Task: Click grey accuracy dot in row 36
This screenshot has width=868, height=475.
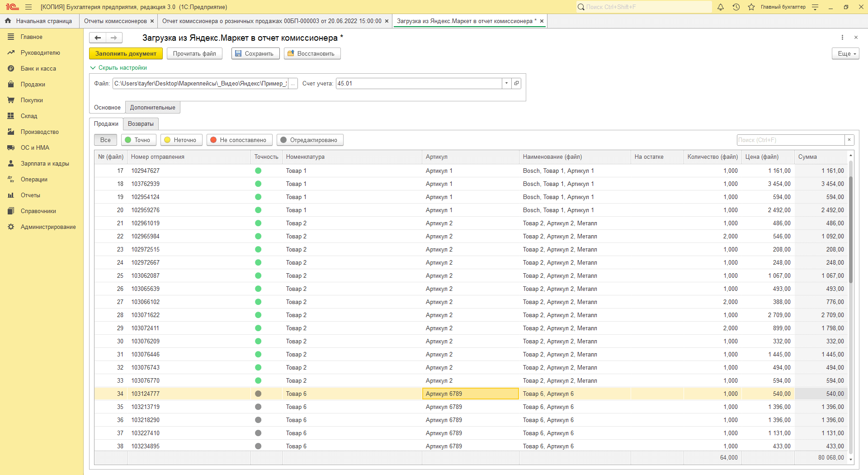Action: pyautogui.click(x=258, y=420)
